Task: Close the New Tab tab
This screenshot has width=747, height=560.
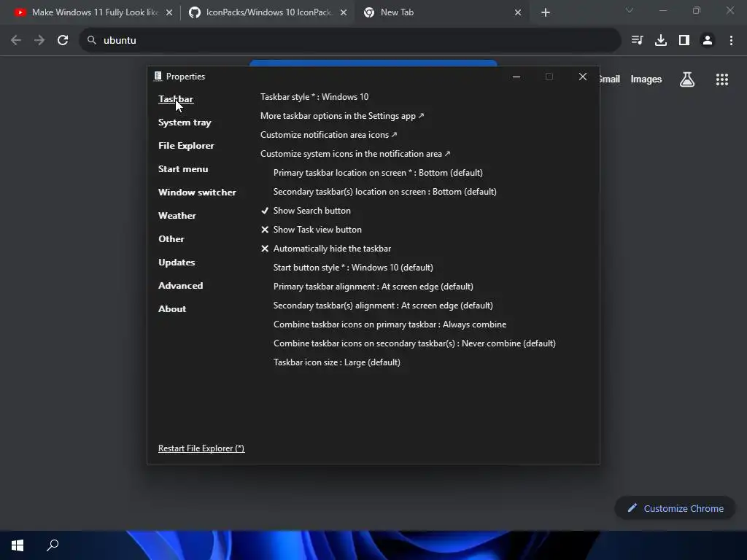Action: pos(518,12)
